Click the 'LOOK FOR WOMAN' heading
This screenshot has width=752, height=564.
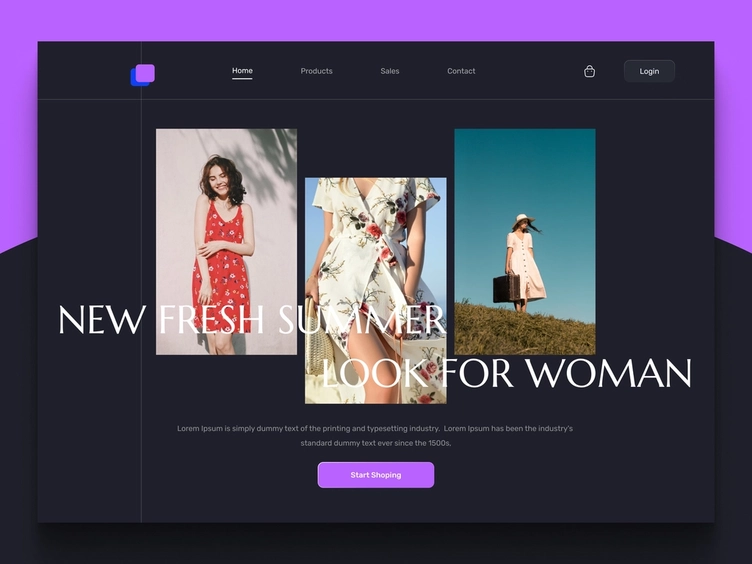tap(507, 374)
